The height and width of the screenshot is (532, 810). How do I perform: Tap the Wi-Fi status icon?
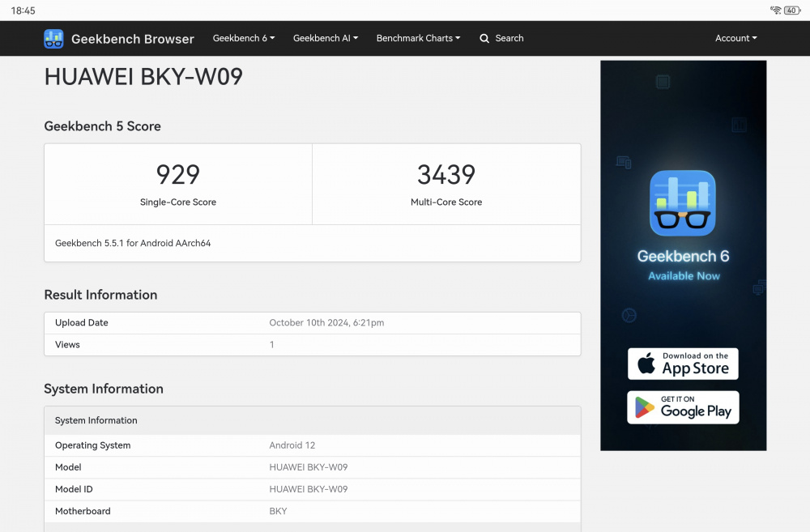[775, 11]
